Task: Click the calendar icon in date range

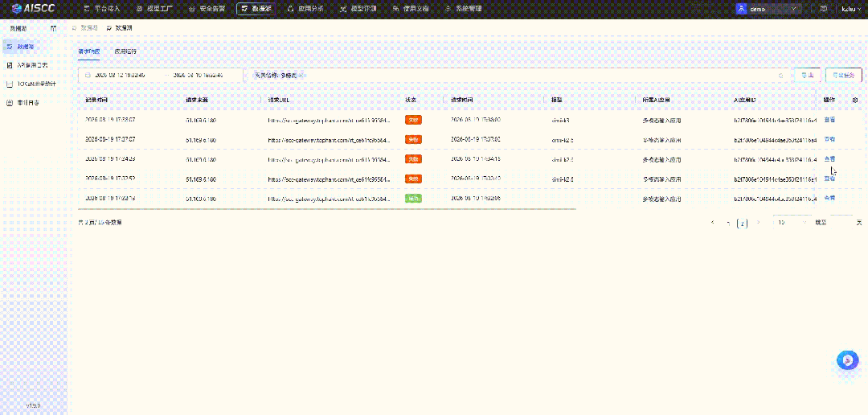Action: point(88,76)
